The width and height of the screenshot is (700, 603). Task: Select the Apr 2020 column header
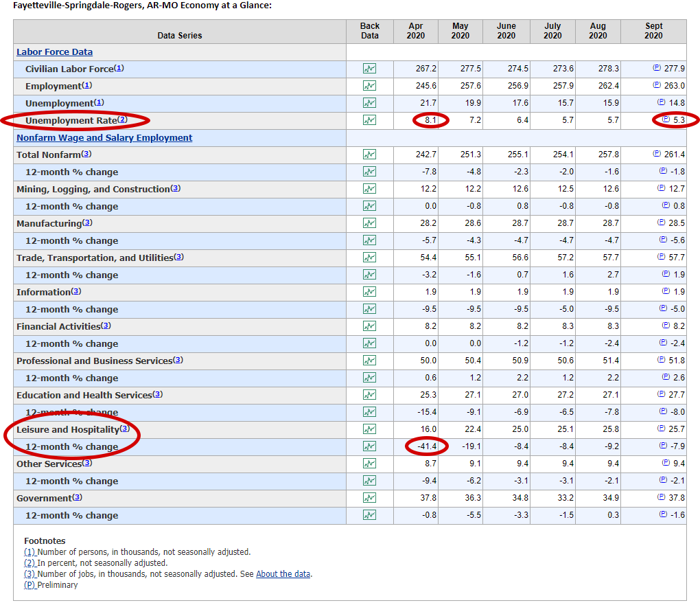tap(416, 32)
